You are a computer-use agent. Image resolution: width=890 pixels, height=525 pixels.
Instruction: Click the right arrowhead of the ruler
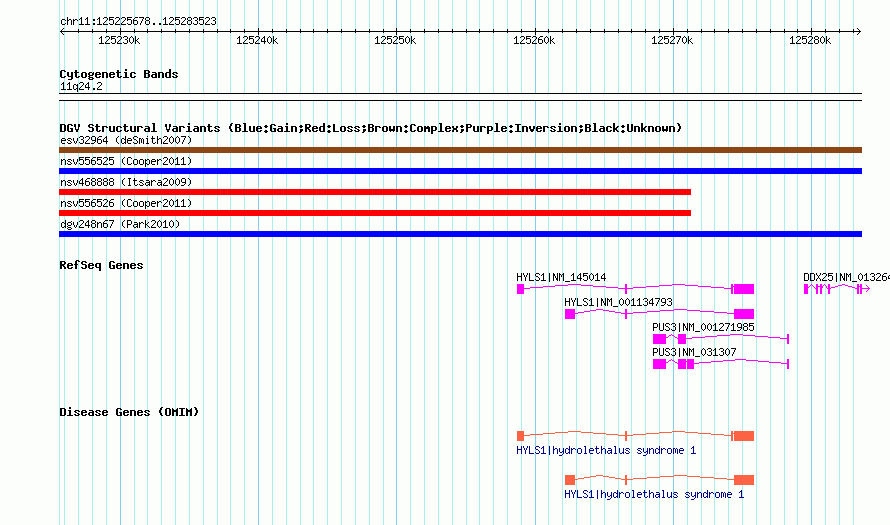(858, 31)
